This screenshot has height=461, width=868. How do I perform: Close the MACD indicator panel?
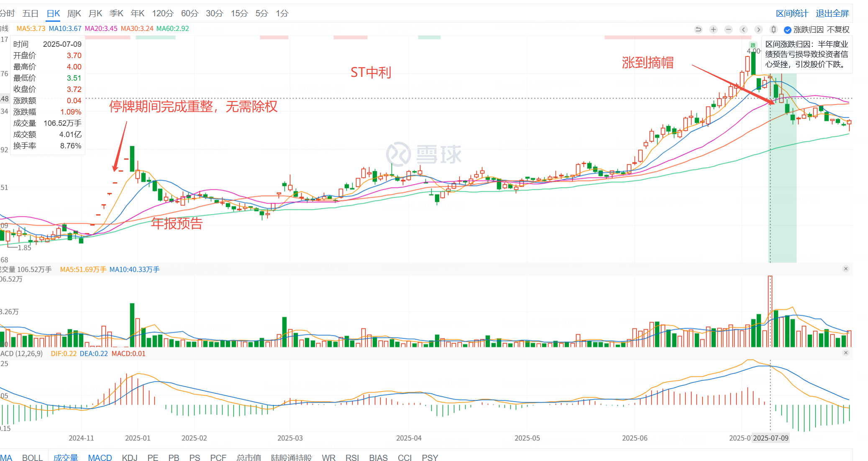coord(845,353)
